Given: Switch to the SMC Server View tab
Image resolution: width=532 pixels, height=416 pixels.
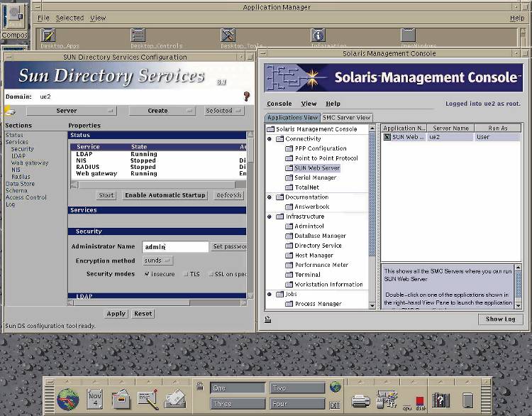Looking at the screenshot, I should click(x=346, y=117).
